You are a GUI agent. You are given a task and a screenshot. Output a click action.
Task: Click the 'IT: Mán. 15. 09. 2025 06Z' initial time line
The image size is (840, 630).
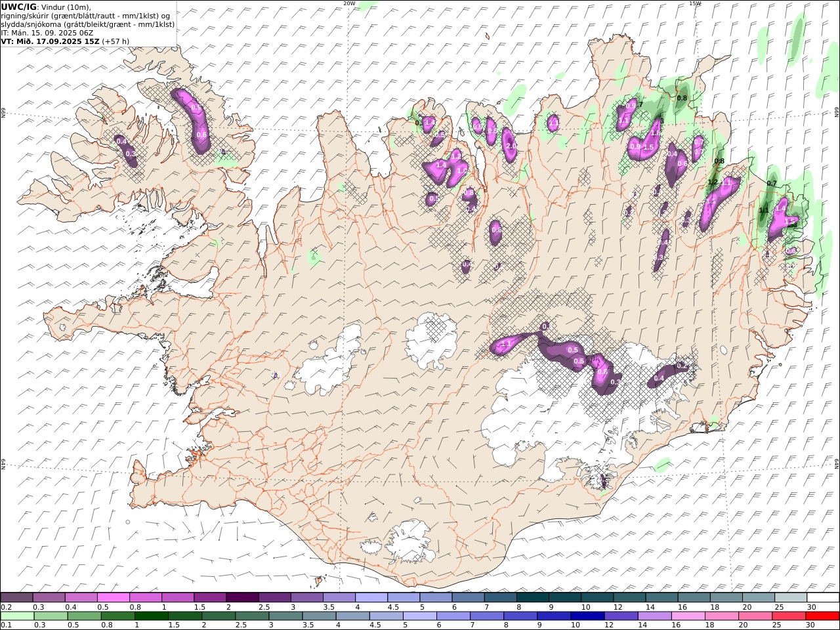click(x=47, y=32)
